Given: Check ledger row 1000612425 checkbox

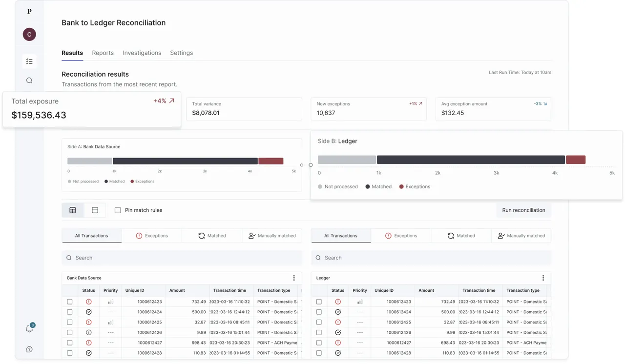Looking at the screenshot, I should pos(319,323).
